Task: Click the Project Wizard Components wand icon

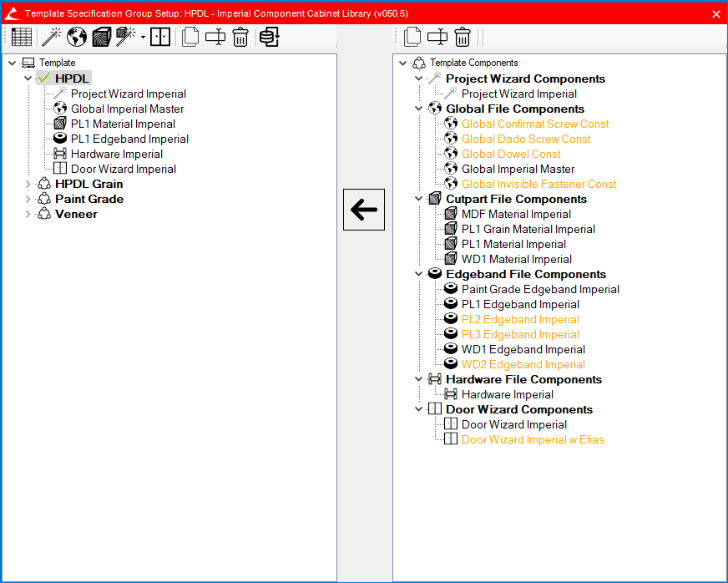Action: pyautogui.click(x=435, y=78)
